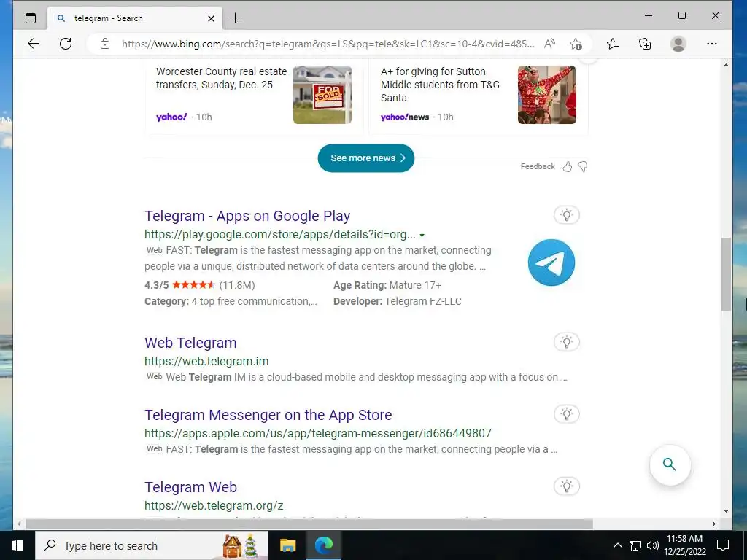Click the Age Rating: Mature 17+ text
747x560 pixels.
pyautogui.click(x=387, y=285)
